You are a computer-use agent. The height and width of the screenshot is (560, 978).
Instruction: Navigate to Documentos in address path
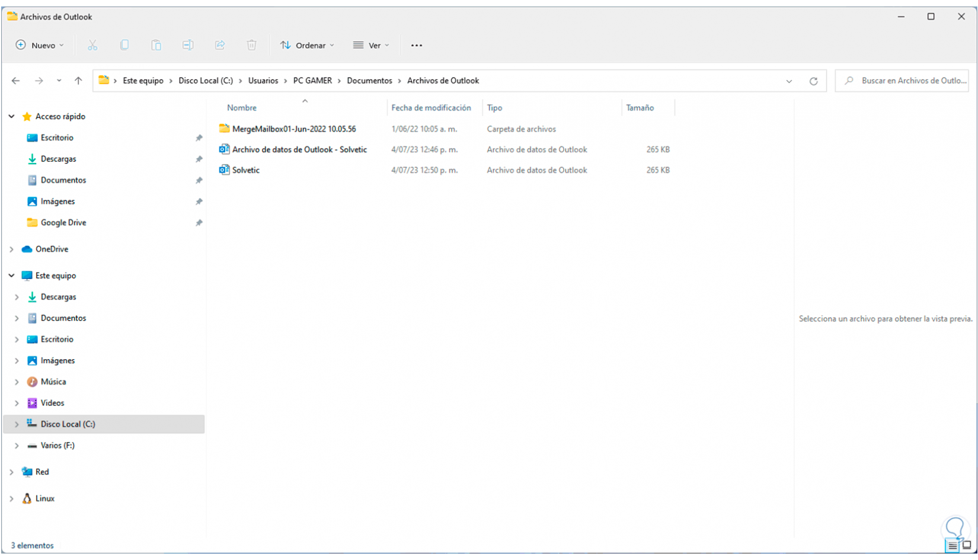369,81
